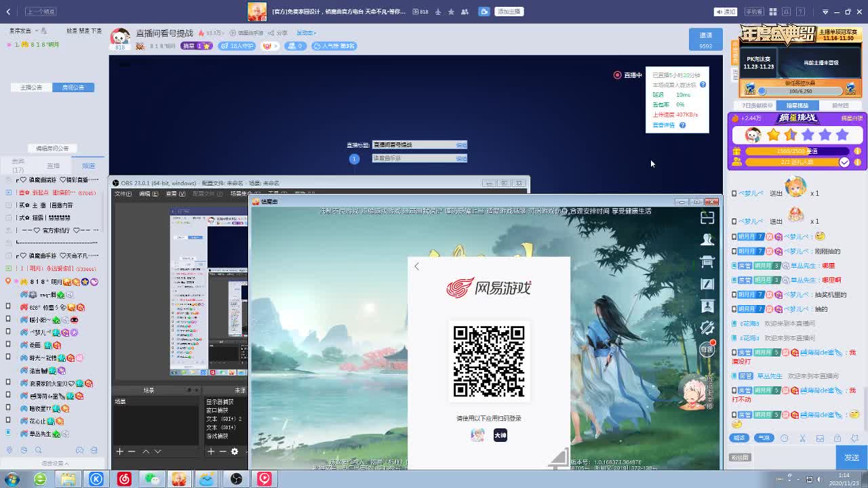868x488 pixels.
Task: Click the 发动态 link
Action: [305, 33]
